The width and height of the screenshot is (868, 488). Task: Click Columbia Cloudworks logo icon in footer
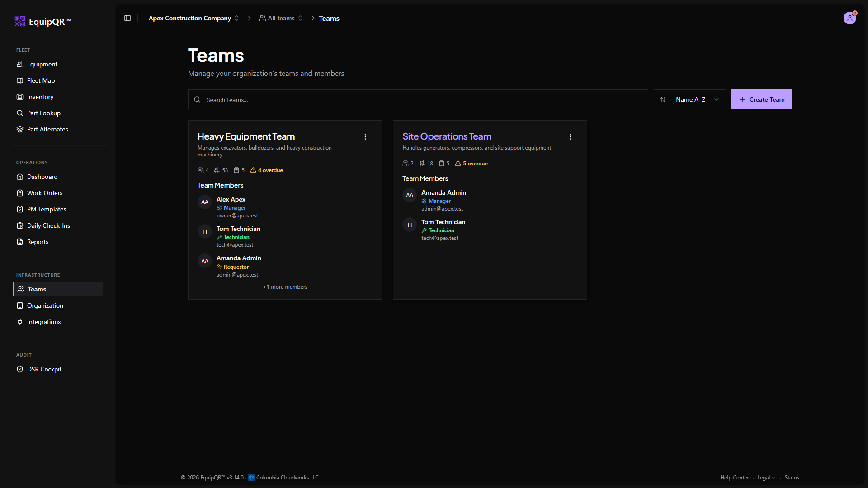click(251, 478)
